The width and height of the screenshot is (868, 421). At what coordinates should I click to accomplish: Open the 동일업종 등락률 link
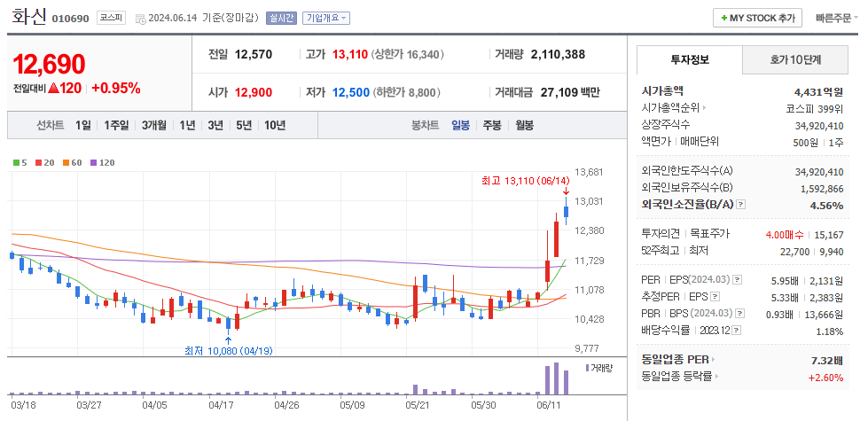click(x=680, y=377)
